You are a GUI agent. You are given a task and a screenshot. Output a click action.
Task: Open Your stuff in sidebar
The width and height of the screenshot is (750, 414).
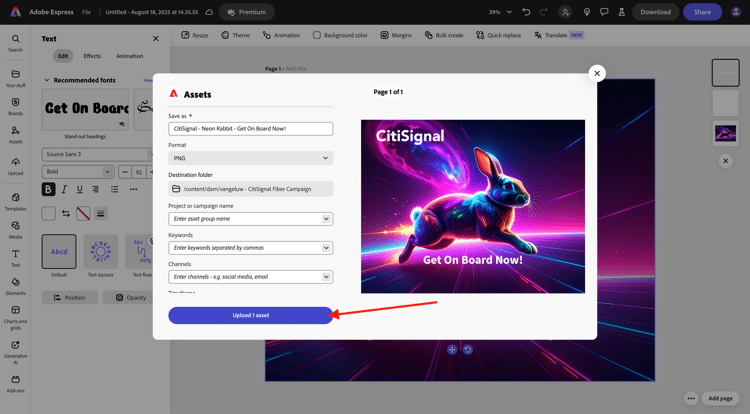(x=15, y=78)
